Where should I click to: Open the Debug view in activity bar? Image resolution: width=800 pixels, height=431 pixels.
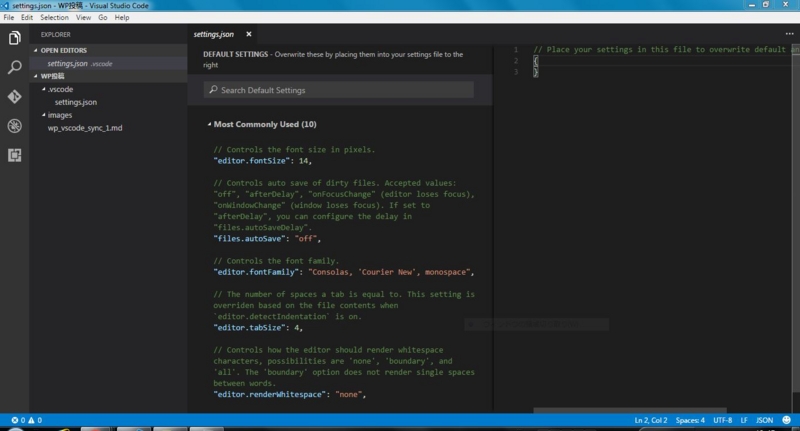14,125
